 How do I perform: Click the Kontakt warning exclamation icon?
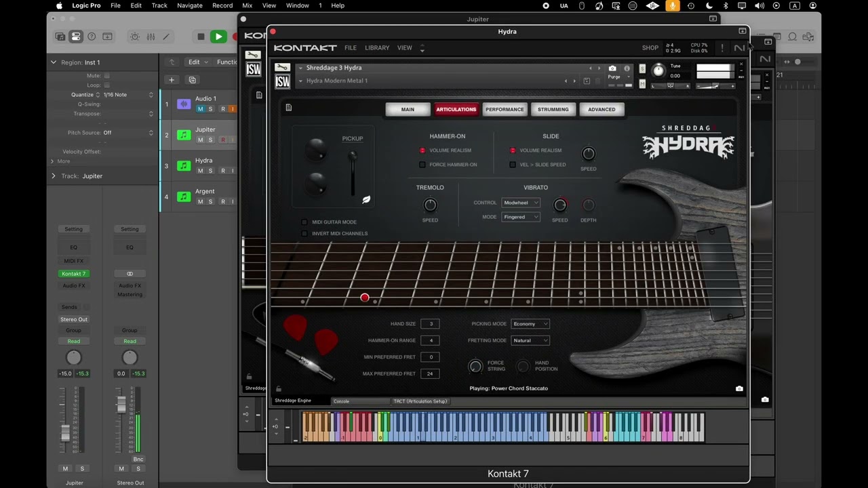click(722, 48)
